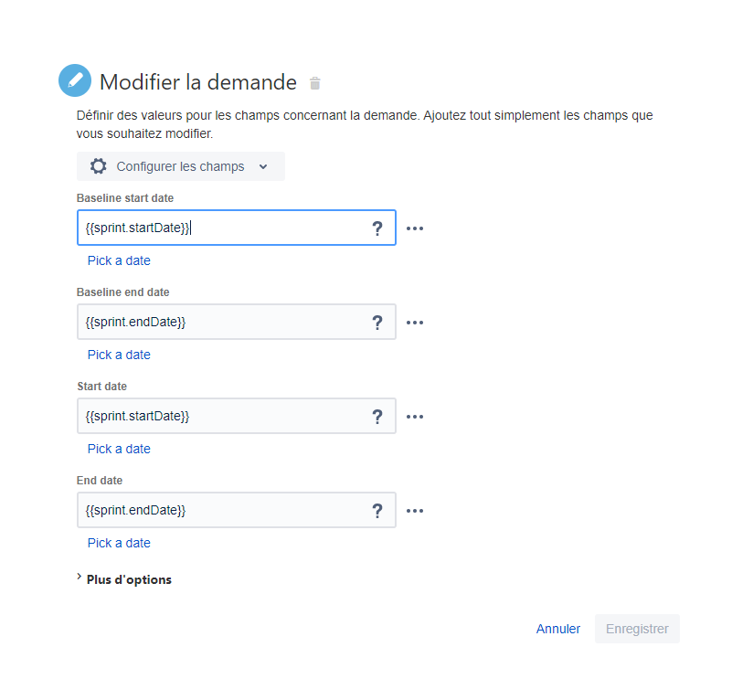732x700 pixels.
Task: Click the gear icon in Configurer les champs
Action: coord(98,166)
